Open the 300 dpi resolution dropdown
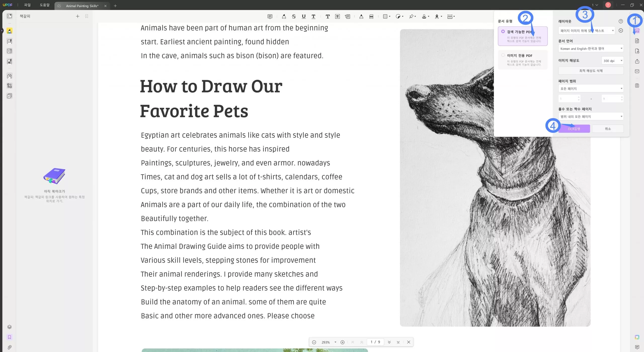Image resolution: width=644 pixels, height=352 pixels. 613,61
